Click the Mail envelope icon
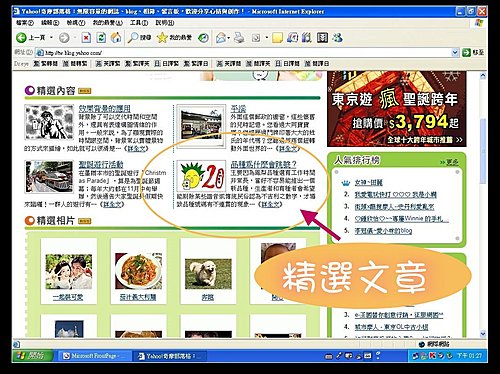 coord(220,38)
